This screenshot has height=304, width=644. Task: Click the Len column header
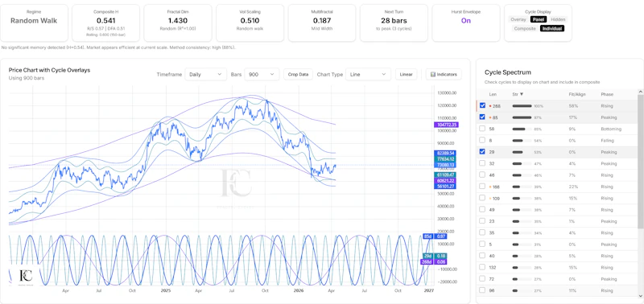493,94
